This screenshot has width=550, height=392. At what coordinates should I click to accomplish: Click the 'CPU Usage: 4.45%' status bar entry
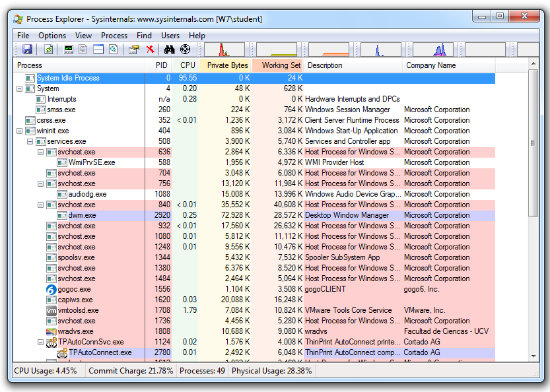click(x=46, y=371)
